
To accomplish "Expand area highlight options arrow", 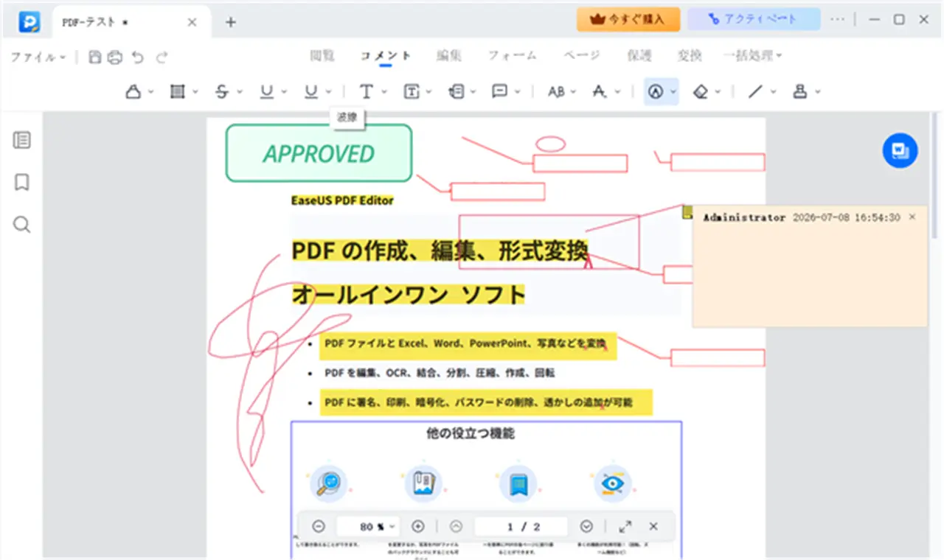I will [x=195, y=92].
